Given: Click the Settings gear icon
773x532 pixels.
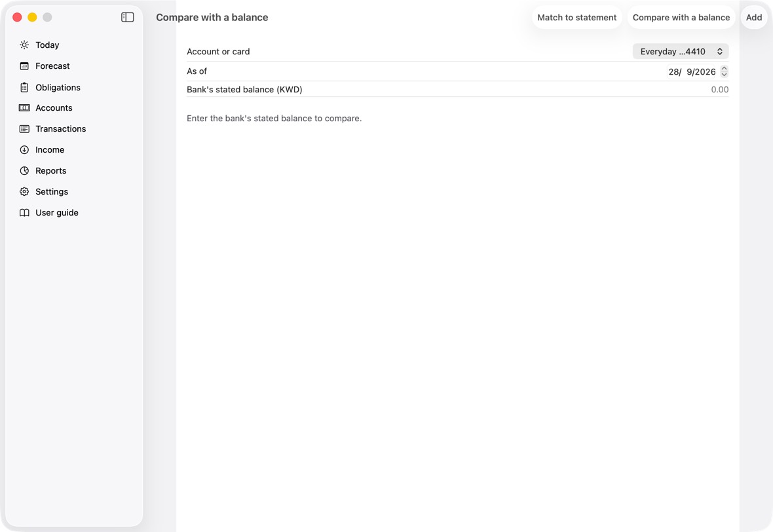Looking at the screenshot, I should pyautogui.click(x=24, y=192).
